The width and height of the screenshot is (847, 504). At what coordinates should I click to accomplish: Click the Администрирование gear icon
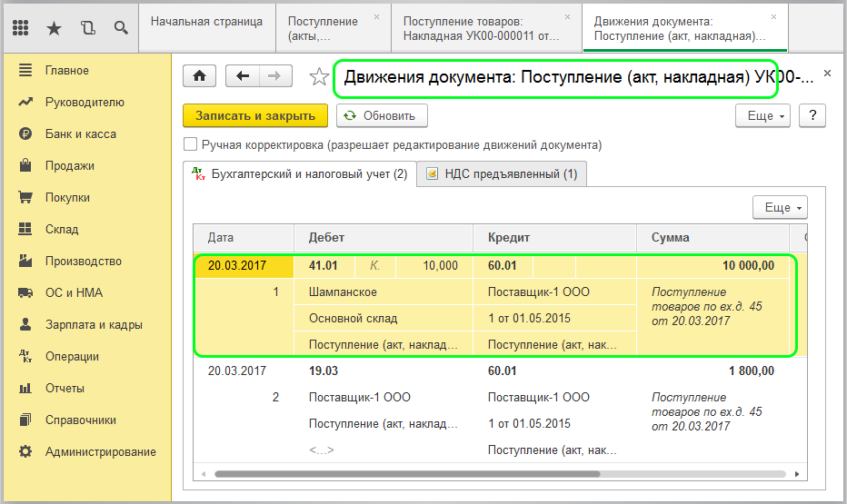point(25,451)
